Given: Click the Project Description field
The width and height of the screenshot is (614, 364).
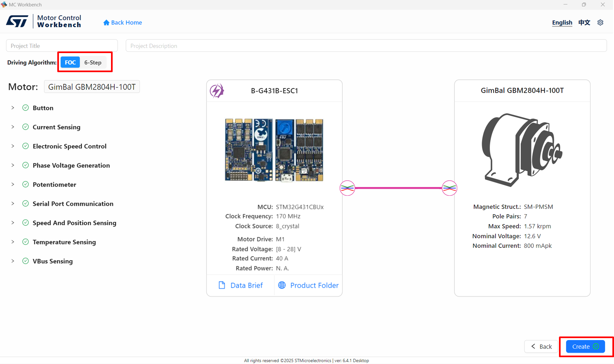Looking at the screenshot, I should [x=366, y=46].
